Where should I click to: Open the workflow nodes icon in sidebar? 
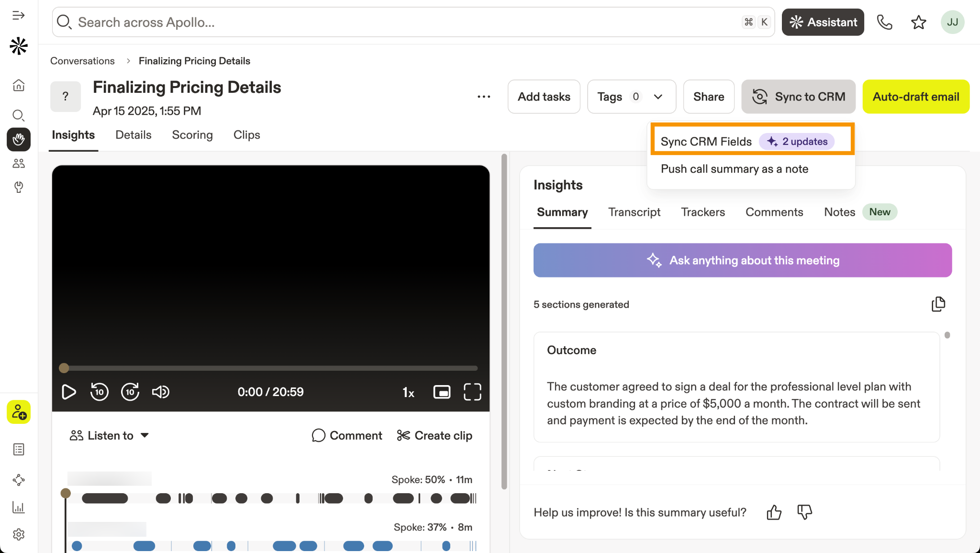[x=19, y=480]
